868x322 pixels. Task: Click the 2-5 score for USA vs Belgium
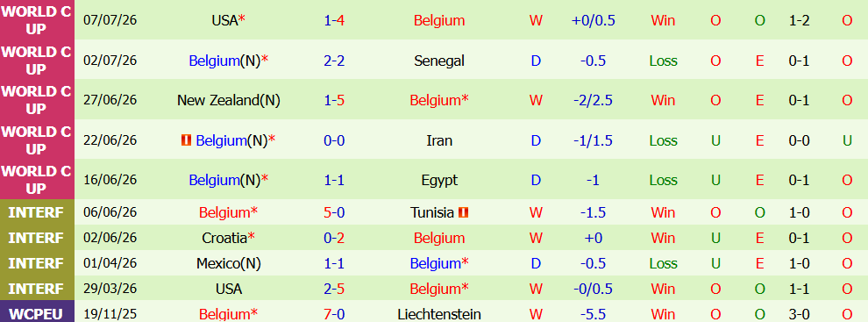(334, 289)
